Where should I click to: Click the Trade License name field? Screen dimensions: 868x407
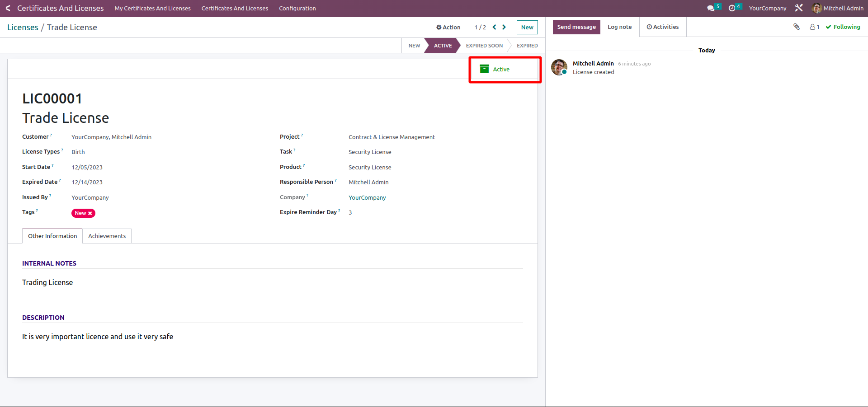[x=66, y=118]
